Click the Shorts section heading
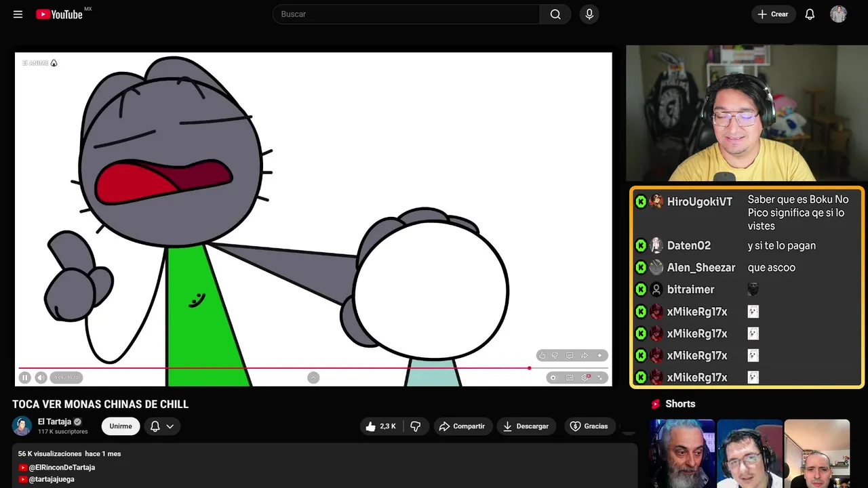Screen dimensions: 868x488 680,404
